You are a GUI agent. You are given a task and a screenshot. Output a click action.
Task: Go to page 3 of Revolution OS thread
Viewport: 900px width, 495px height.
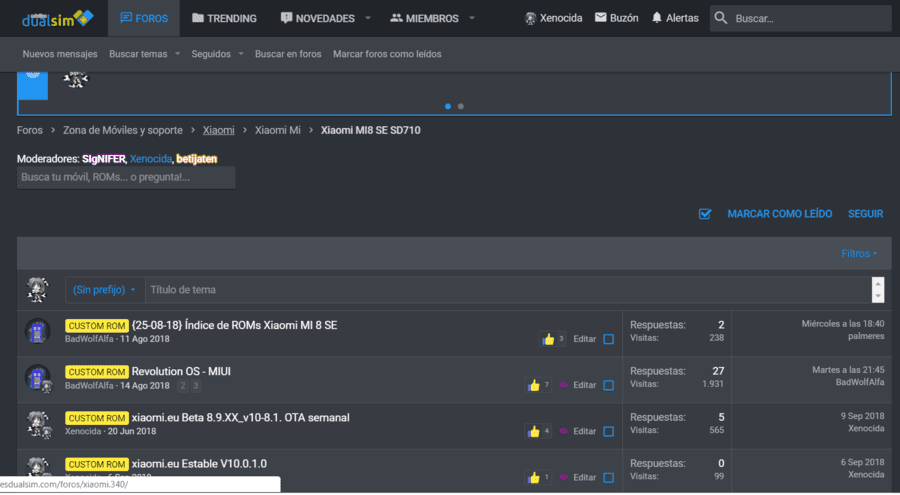tap(195, 386)
